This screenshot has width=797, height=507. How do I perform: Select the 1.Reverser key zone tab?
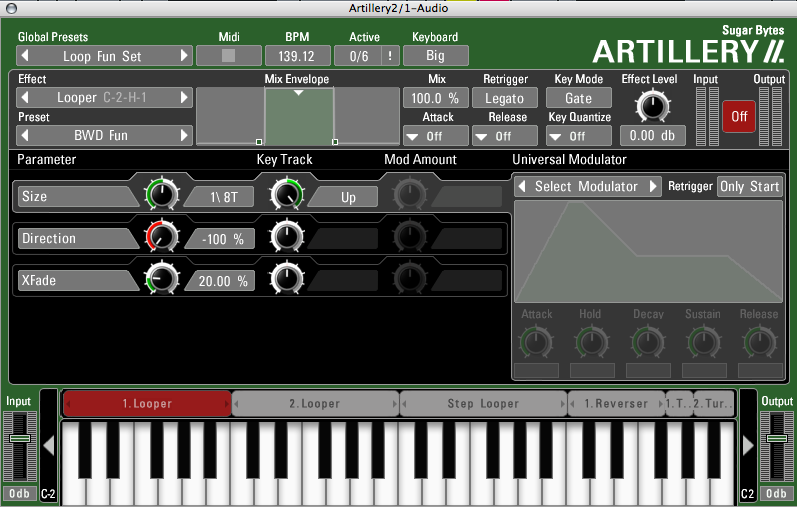(x=616, y=404)
